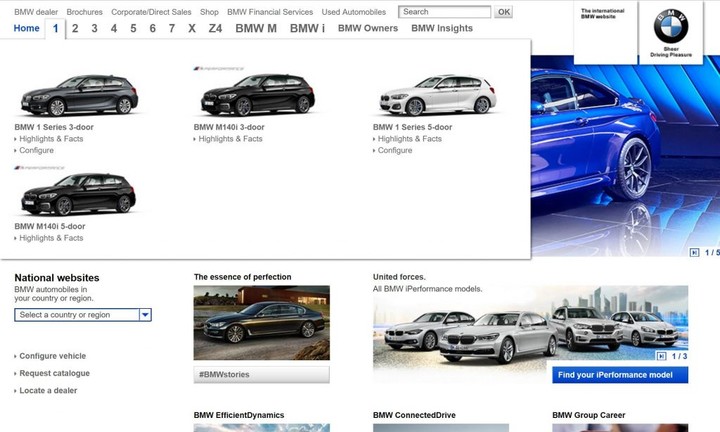Image resolution: width=720 pixels, height=432 pixels.
Task: Select a country or region combo box
Action: tap(83, 315)
